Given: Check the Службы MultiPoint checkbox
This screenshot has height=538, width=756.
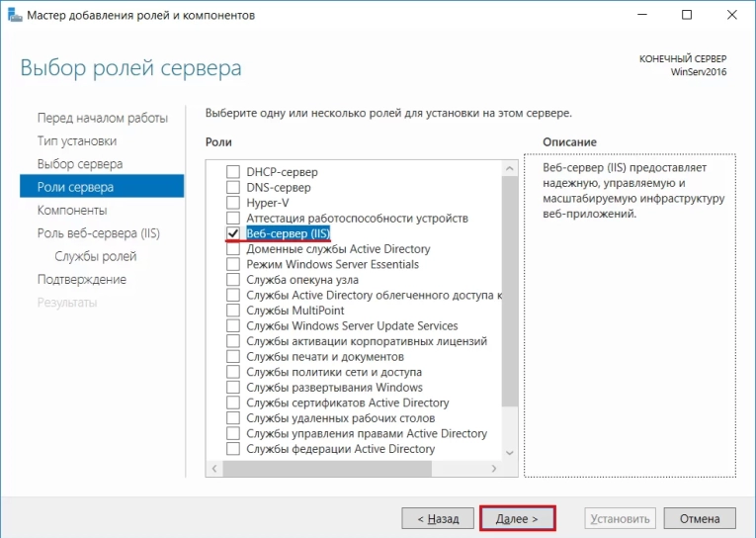Looking at the screenshot, I should (233, 311).
